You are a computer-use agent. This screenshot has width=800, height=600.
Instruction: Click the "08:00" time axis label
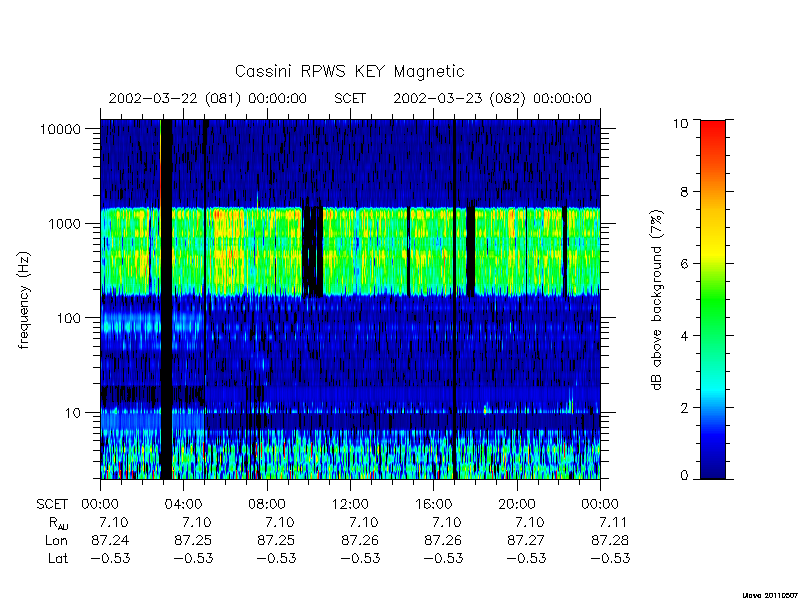click(267, 505)
